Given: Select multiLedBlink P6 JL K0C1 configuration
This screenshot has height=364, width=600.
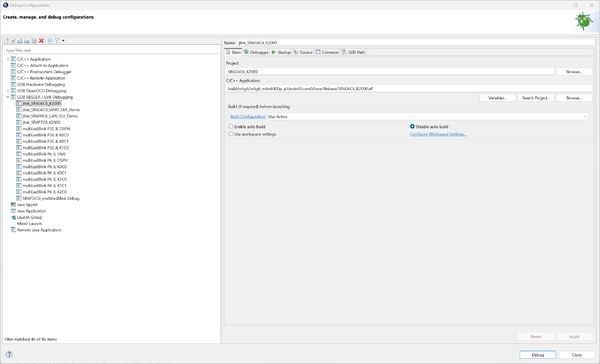Looking at the screenshot, I should pyautogui.click(x=41, y=173).
